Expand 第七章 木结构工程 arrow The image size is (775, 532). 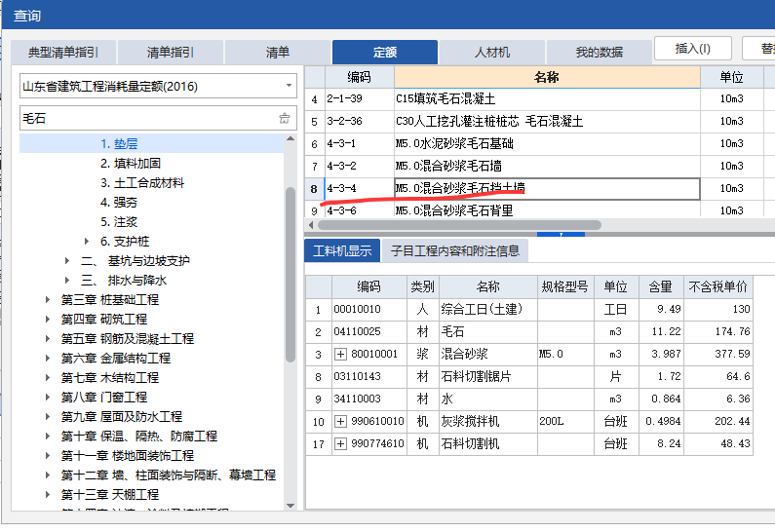[48, 377]
